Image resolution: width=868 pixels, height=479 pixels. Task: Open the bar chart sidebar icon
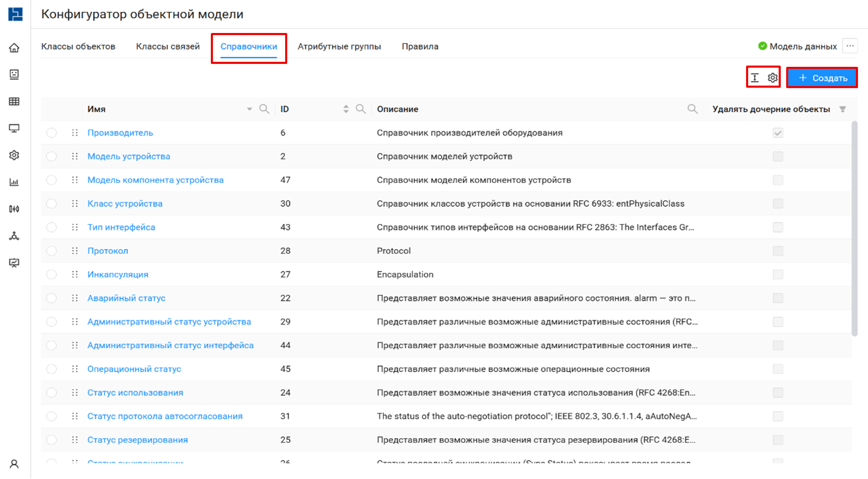click(14, 182)
